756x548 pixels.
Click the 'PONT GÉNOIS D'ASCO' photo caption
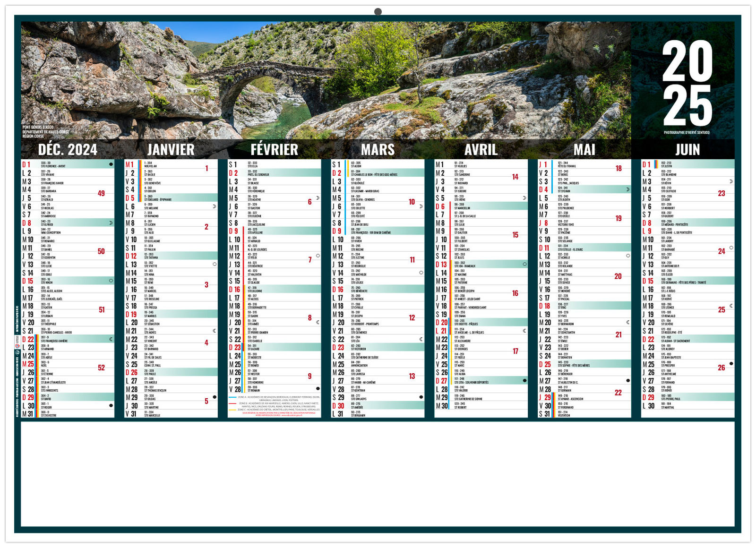(x=38, y=127)
